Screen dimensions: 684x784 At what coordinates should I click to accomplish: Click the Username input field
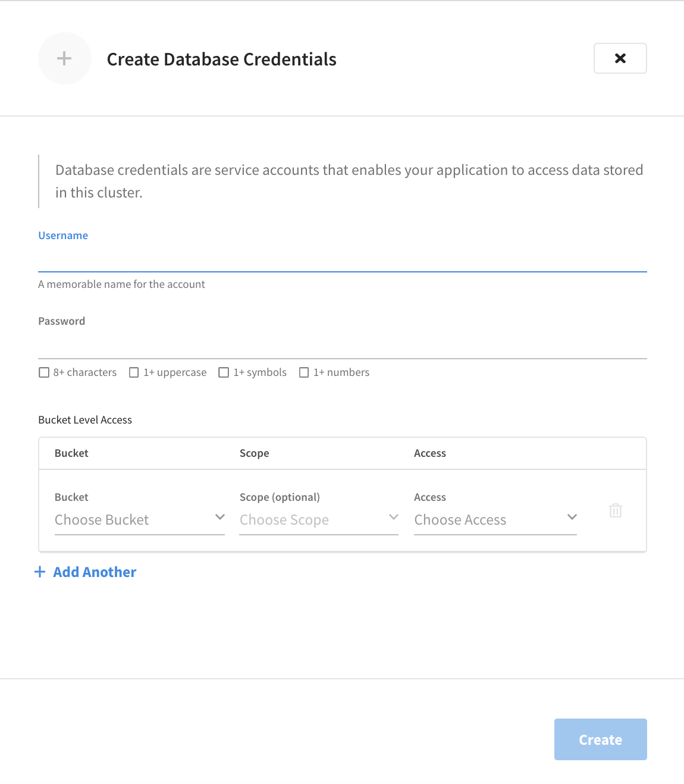342,262
